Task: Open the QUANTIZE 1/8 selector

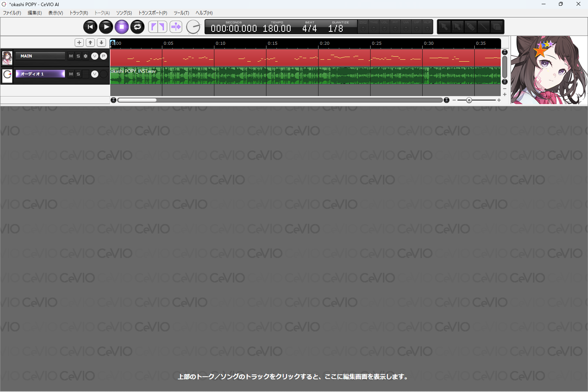Action: pyautogui.click(x=336, y=29)
